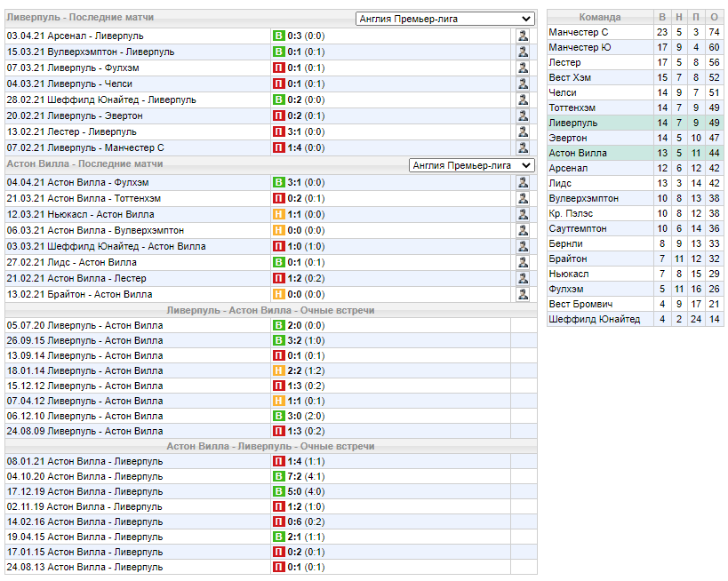Select Бернли in the standings table
The width and height of the screenshot is (728, 581).
coord(565,243)
